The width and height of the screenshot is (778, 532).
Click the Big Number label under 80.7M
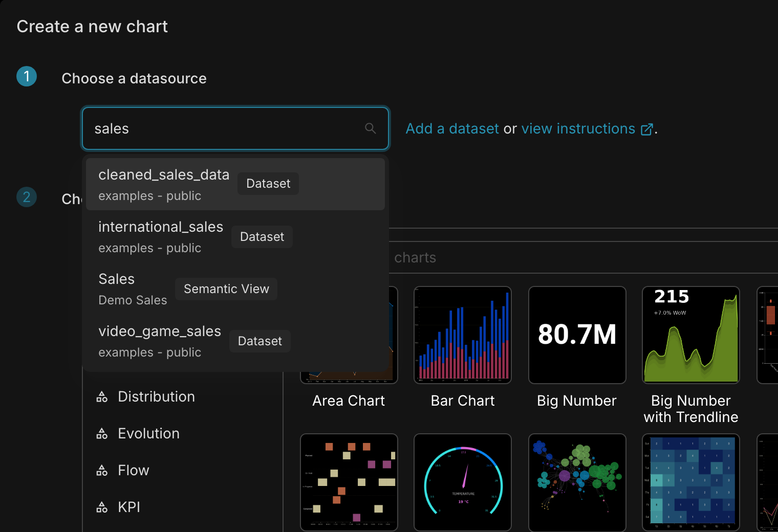pyautogui.click(x=577, y=401)
